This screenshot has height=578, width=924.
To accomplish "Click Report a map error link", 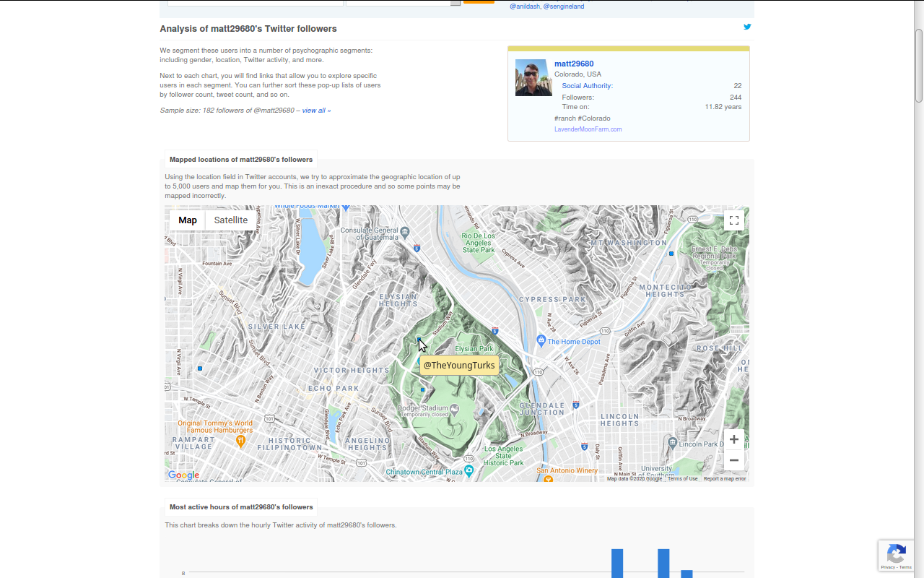I will [x=725, y=478].
